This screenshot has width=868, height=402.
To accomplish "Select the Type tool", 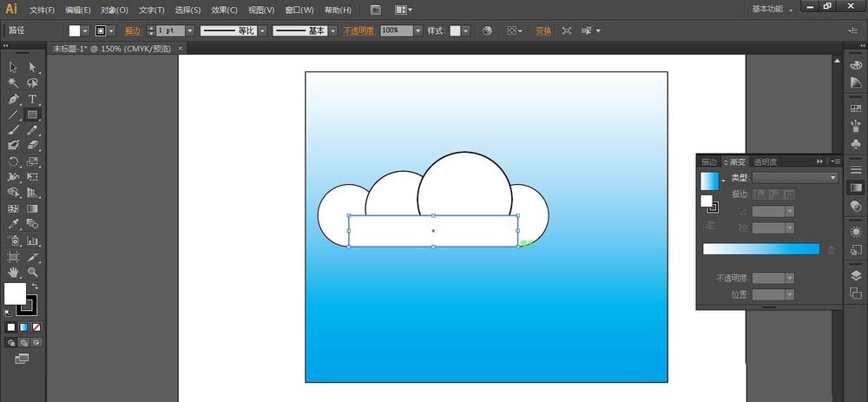I will (33, 99).
